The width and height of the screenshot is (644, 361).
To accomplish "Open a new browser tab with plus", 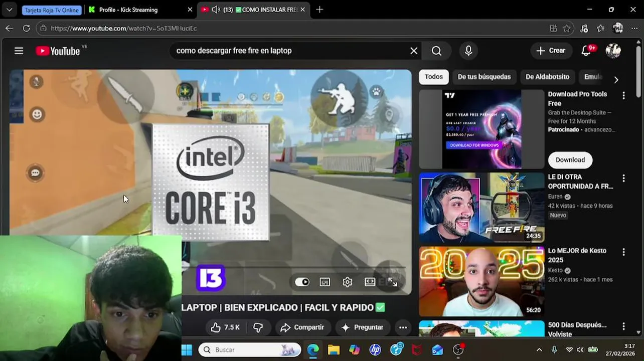I will pos(319,10).
